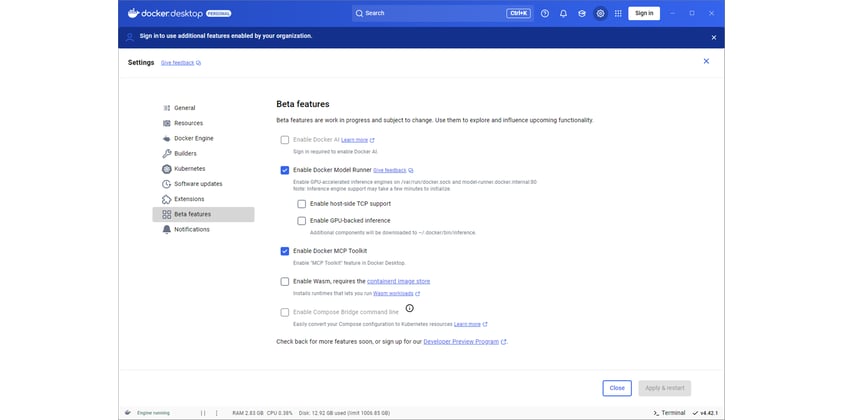Open the Resources settings section
Viewport: 844px width, 420px height.
click(x=203, y=123)
